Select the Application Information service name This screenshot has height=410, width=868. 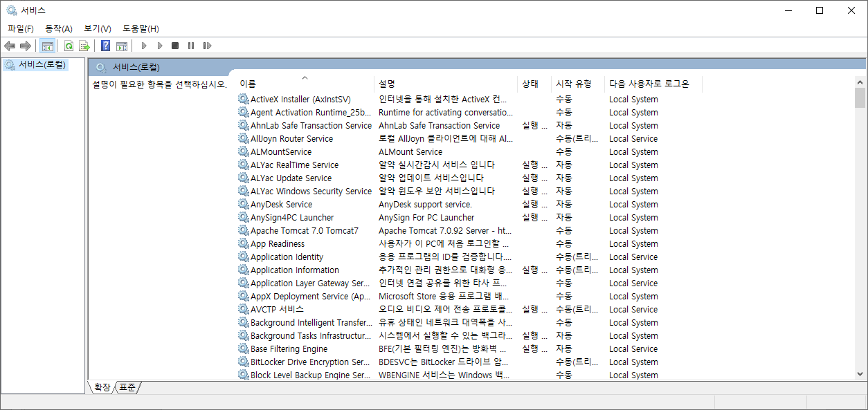tap(295, 270)
